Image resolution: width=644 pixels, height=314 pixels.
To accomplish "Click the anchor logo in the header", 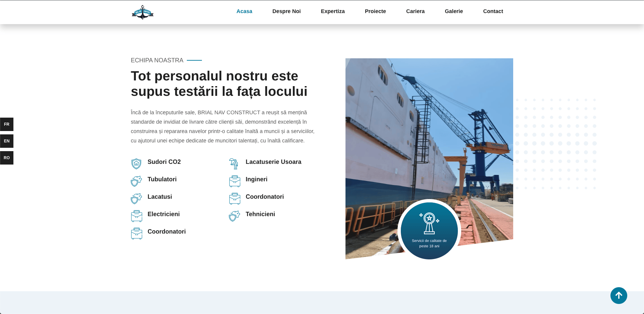I will point(143,12).
